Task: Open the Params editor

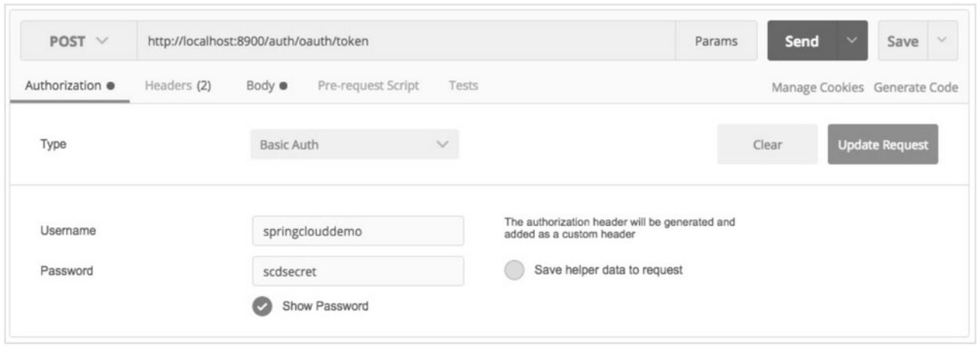Action: [x=716, y=41]
